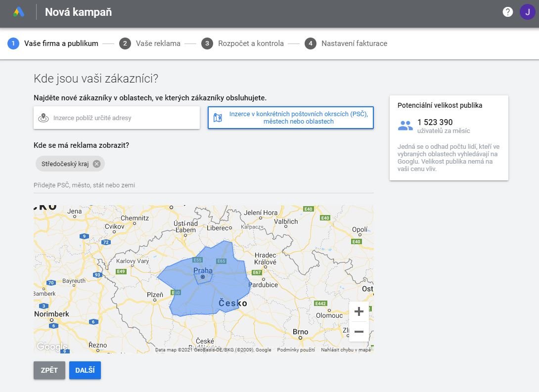Click the Plzeň label on map
This screenshot has width=539, height=392.
pos(155,295)
